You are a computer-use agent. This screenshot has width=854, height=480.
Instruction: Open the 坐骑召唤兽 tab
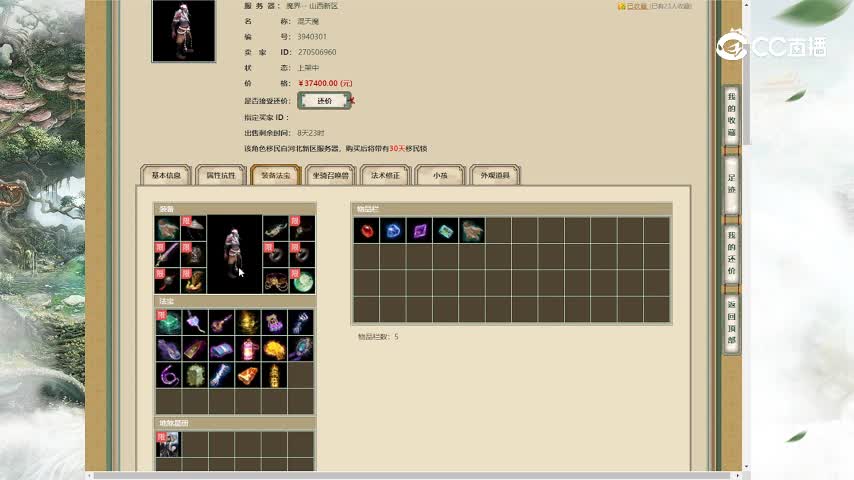(x=331, y=175)
